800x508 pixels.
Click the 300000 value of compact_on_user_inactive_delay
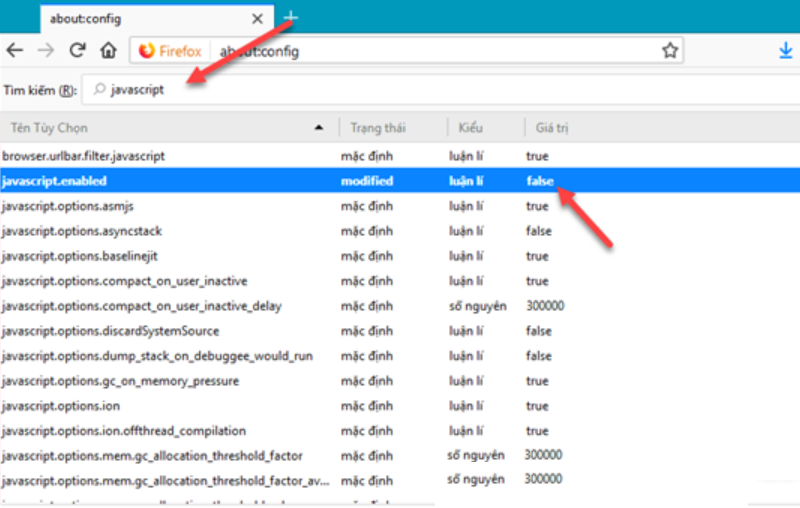[x=545, y=306]
